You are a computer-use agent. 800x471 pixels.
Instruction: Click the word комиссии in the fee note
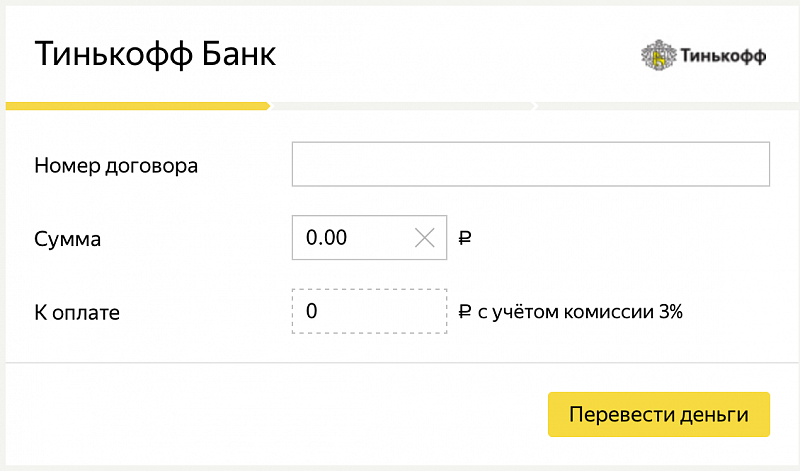(x=614, y=312)
